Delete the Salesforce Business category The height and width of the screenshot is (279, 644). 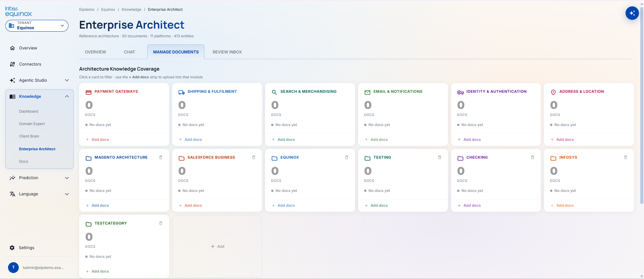(x=254, y=157)
